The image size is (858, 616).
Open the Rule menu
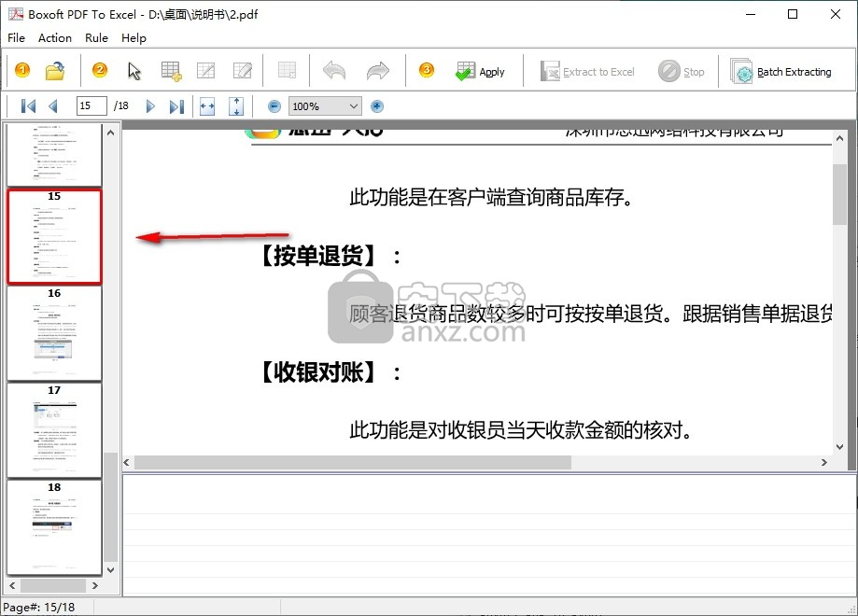click(x=96, y=37)
